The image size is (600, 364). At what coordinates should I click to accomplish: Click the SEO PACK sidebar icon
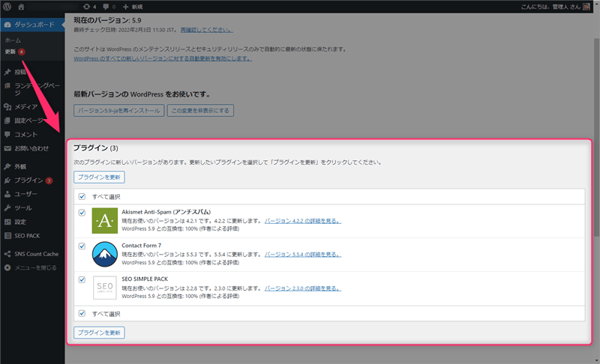point(7,236)
